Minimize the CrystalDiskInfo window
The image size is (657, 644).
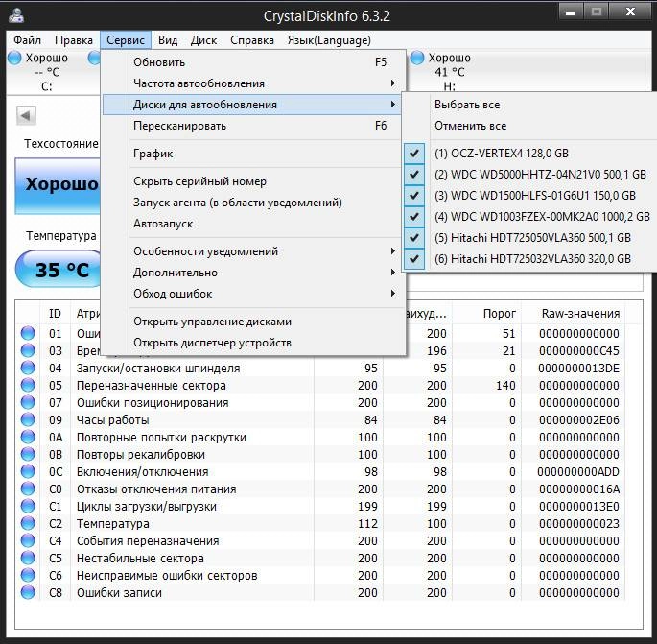[x=571, y=12]
